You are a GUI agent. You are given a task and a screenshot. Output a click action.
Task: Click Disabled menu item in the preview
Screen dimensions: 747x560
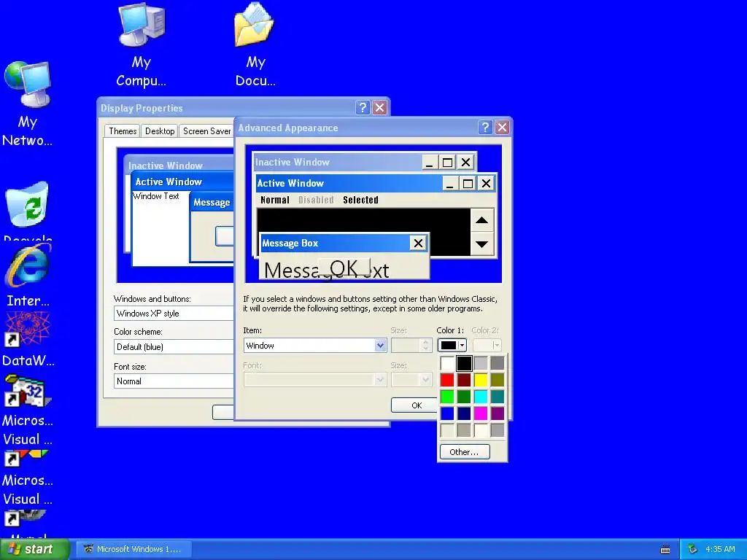pyautogui.click(x=316, y=200)
